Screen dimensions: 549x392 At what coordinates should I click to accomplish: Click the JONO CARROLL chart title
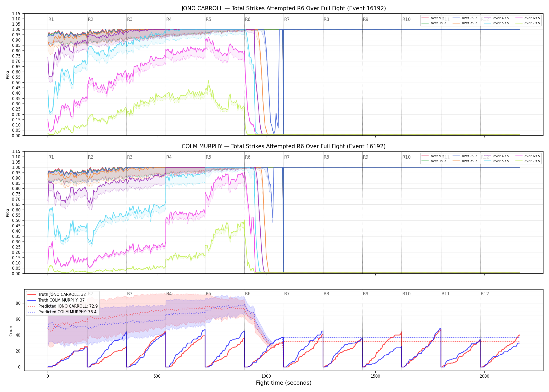click(284, 8)
